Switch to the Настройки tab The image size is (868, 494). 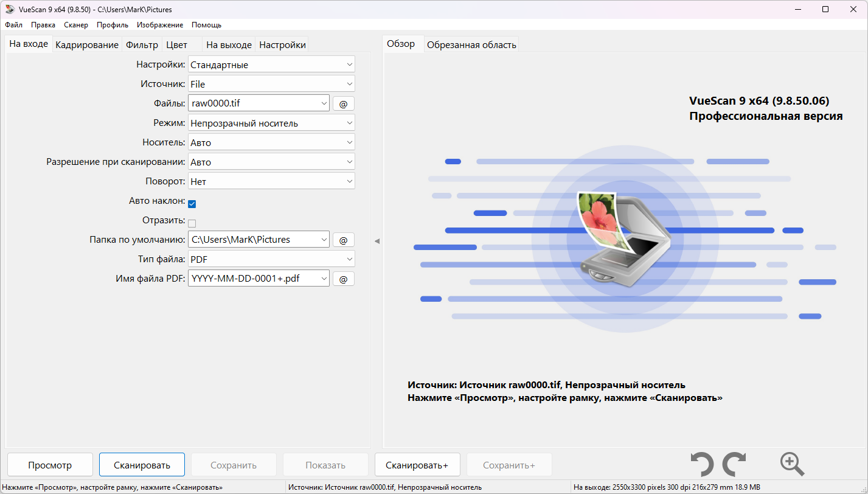pyautogui.click(x=282, y=44)
